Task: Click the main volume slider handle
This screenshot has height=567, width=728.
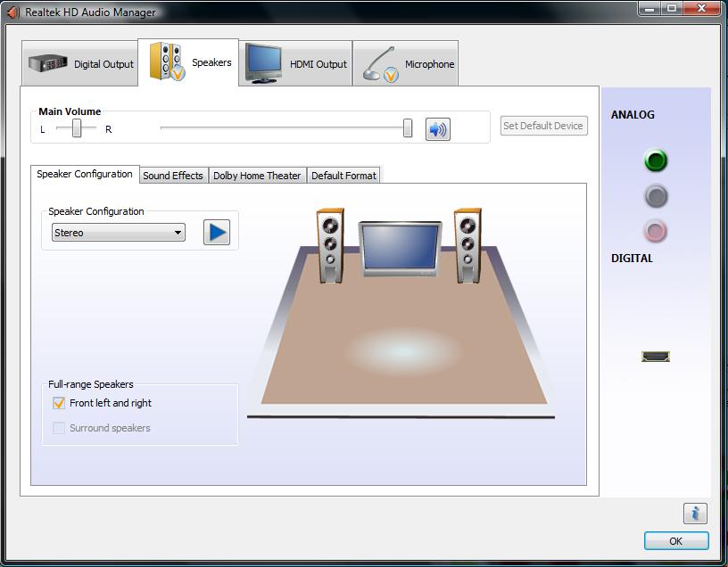Action: pos(408,128)
